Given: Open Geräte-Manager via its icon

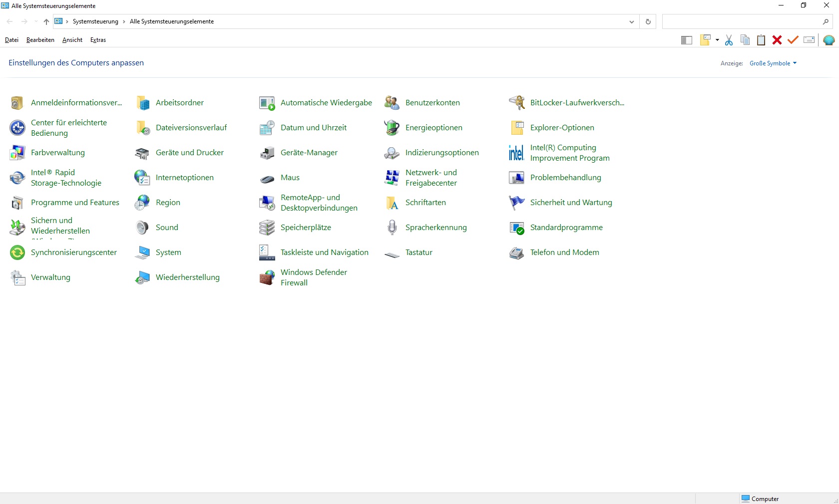Looking at the screenshot, I should [267, 153].
